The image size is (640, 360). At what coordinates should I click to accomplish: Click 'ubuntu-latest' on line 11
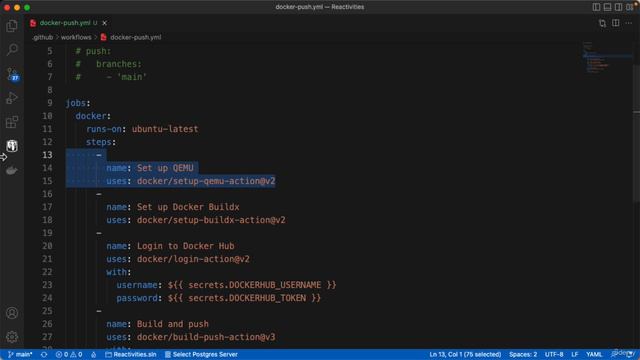(x=165, y=129)
